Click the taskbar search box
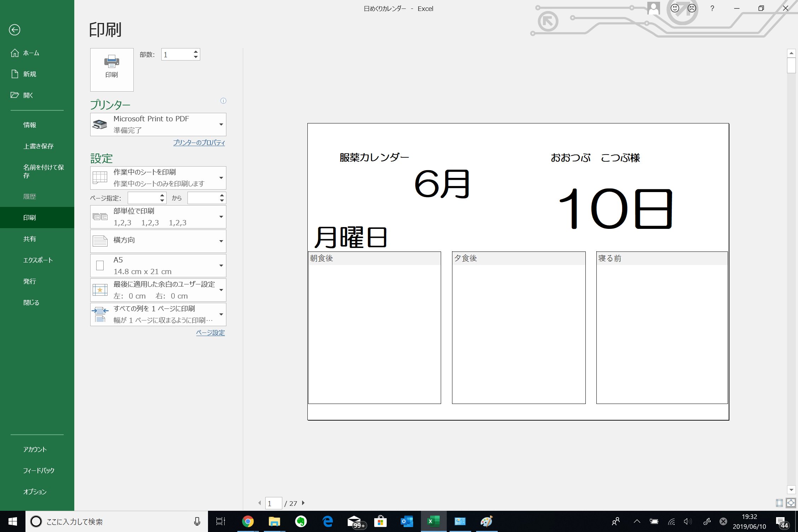The width and height of the screenshot is (798, 532). pyautogui.click(x=117, y=521)
